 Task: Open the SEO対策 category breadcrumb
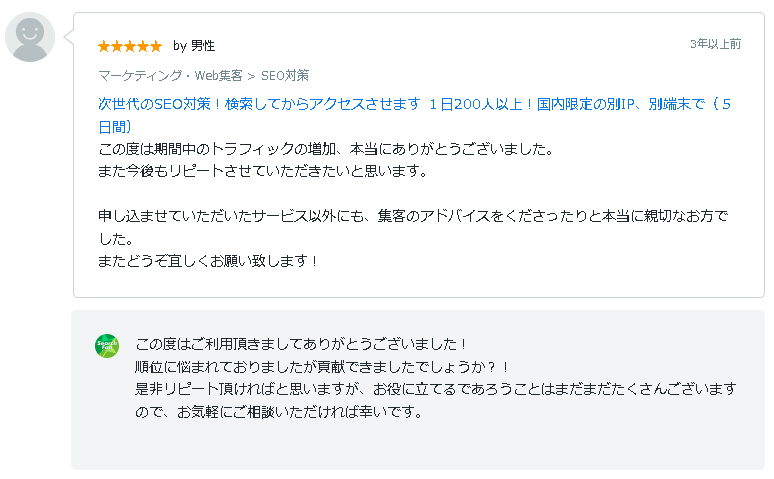pyautogui.click(x=285, y=76)
